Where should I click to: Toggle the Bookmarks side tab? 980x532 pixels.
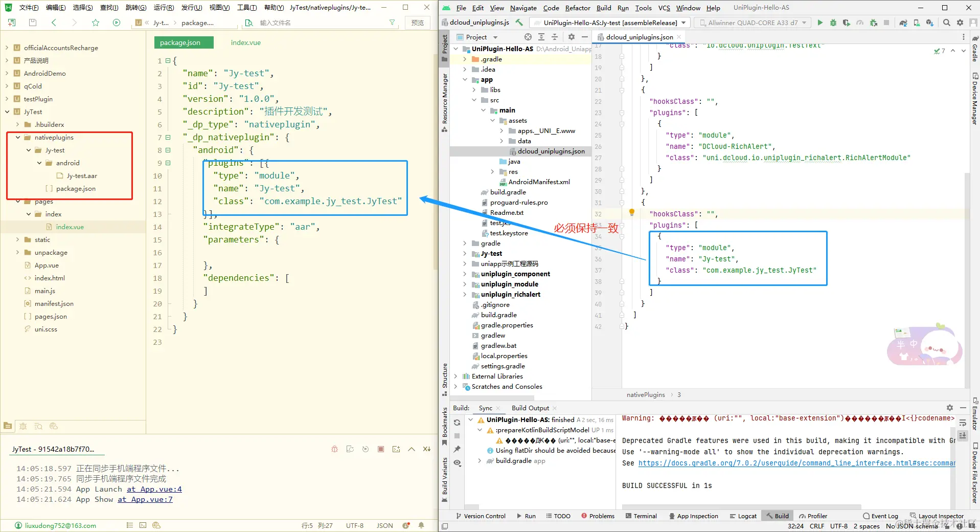[x=445, y=426]
